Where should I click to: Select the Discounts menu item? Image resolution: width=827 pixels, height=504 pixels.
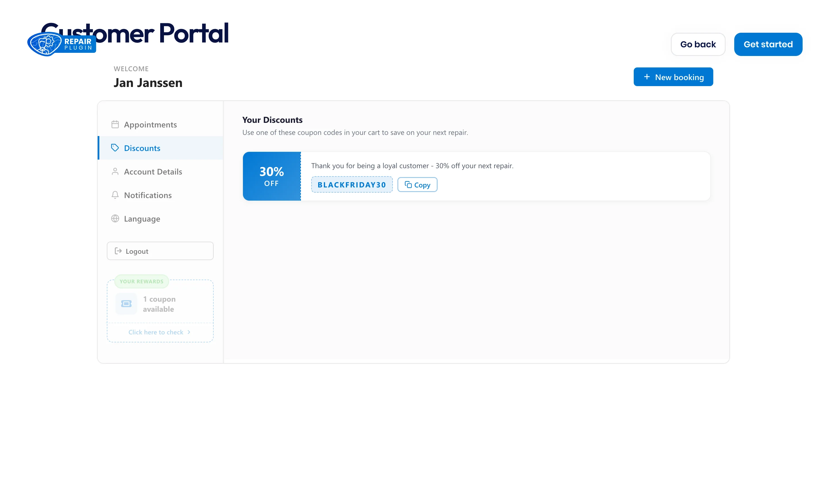[161, 148]
